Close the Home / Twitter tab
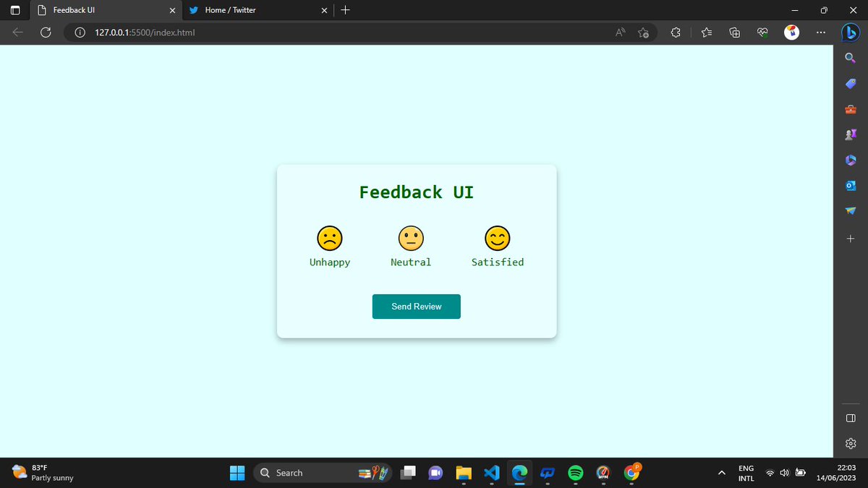 click(324, 10)
